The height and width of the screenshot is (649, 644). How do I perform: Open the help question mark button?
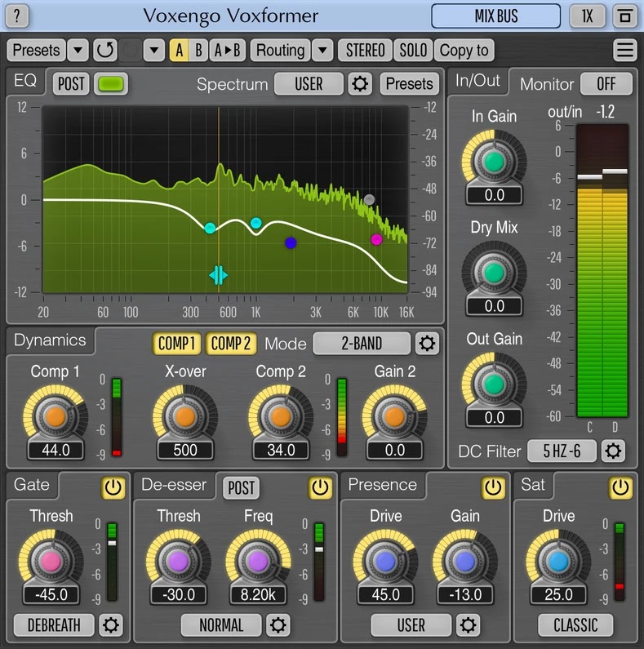17,16
